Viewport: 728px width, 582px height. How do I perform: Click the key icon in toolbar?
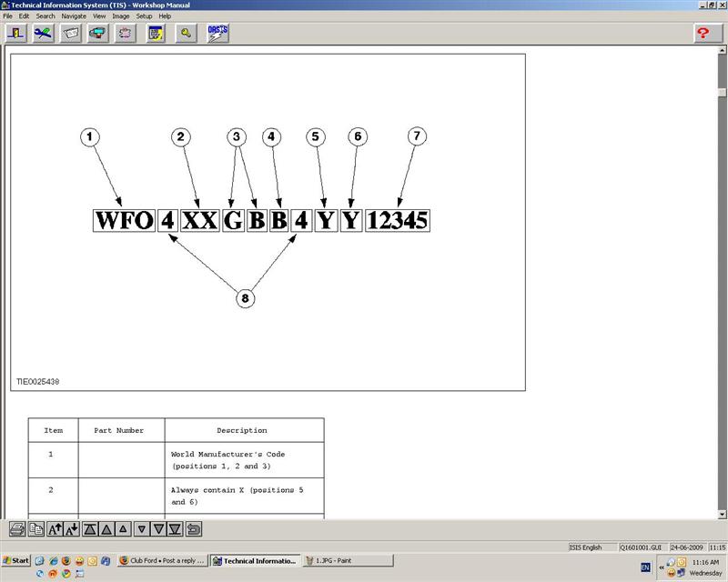pos(186,33)
